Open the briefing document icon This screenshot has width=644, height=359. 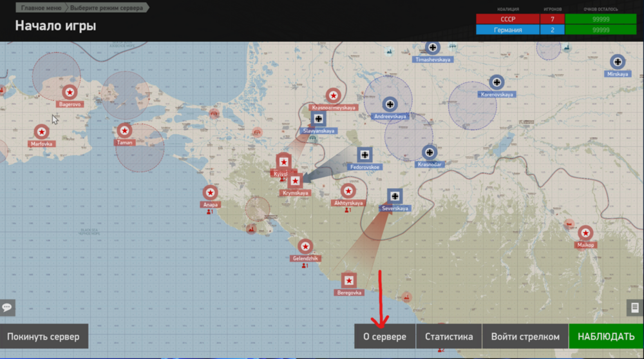click(x=634, y=308)
